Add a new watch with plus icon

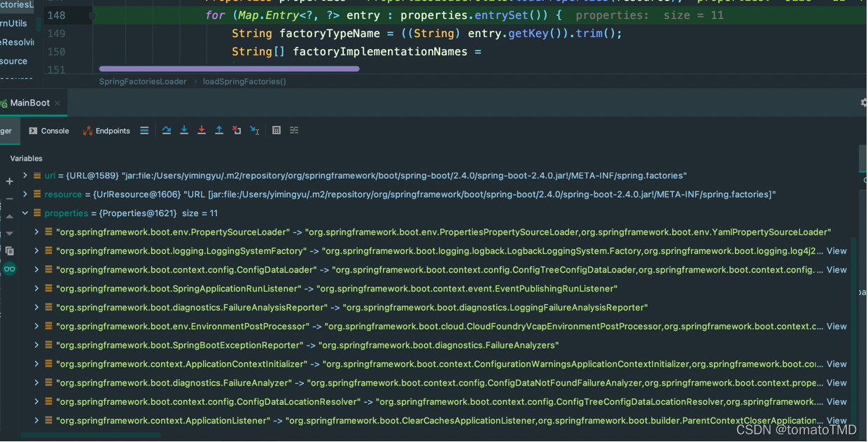tap(9, 182)
